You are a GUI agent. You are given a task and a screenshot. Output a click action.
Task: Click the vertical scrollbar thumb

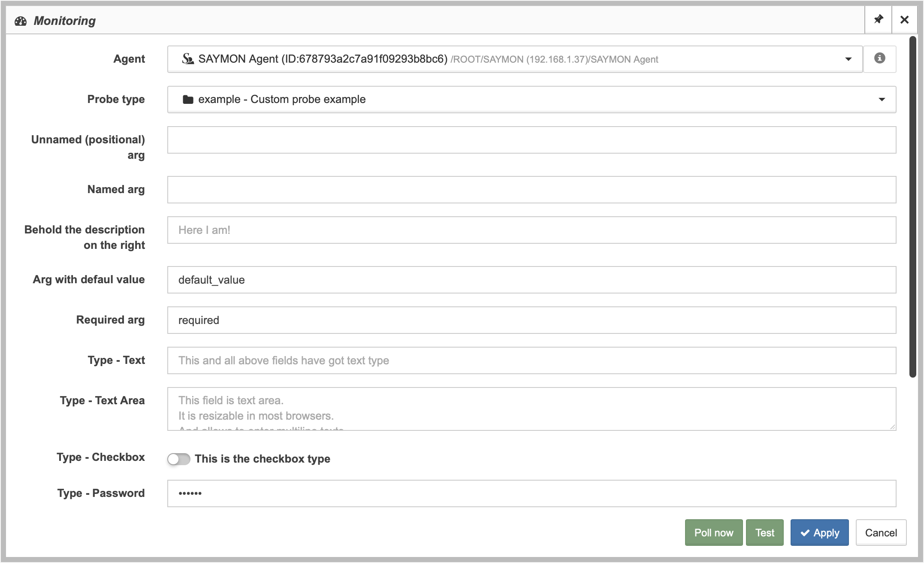click(x=913, y=207)
